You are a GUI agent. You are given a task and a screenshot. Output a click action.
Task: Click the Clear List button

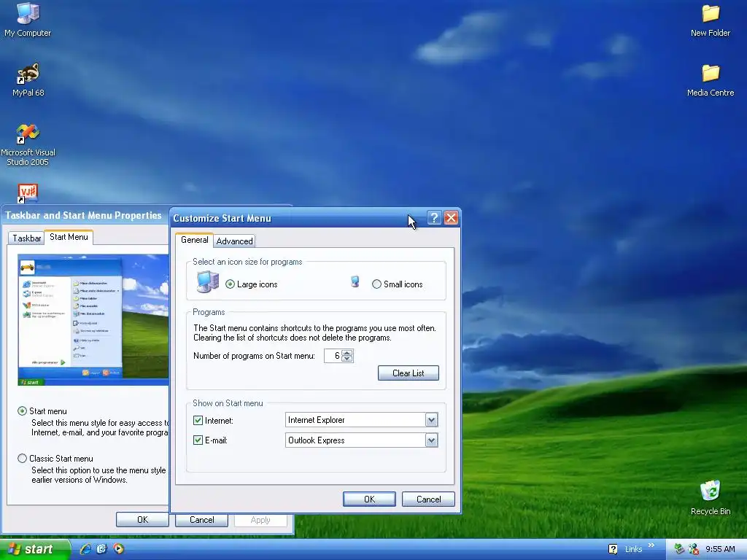coord(409,373)
